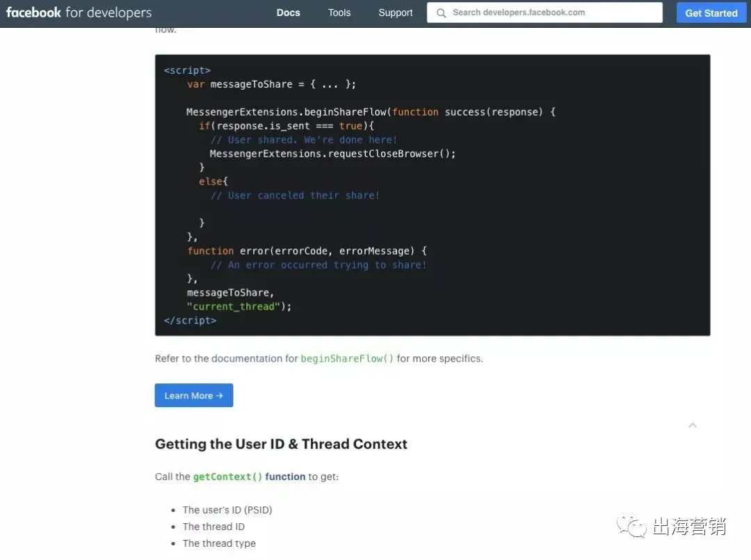Click the "current_thread" string in code

coord(233,307)
